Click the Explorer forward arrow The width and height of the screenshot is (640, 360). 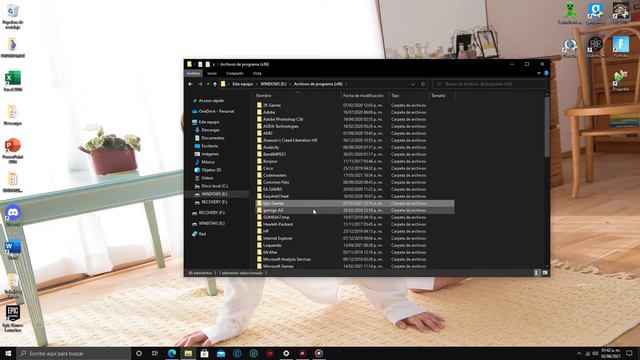coord(200,84)
